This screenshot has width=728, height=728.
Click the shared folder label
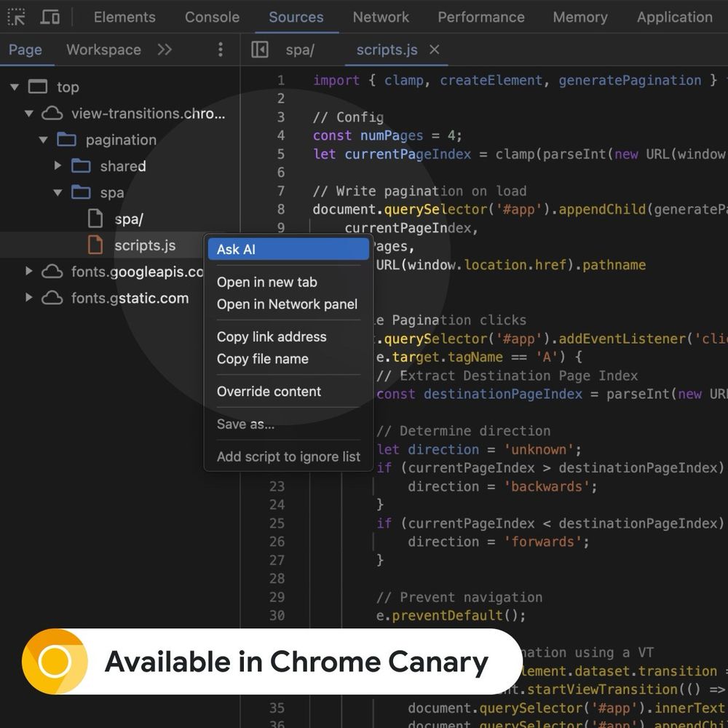pyautogui.click(x=123, y=166)
